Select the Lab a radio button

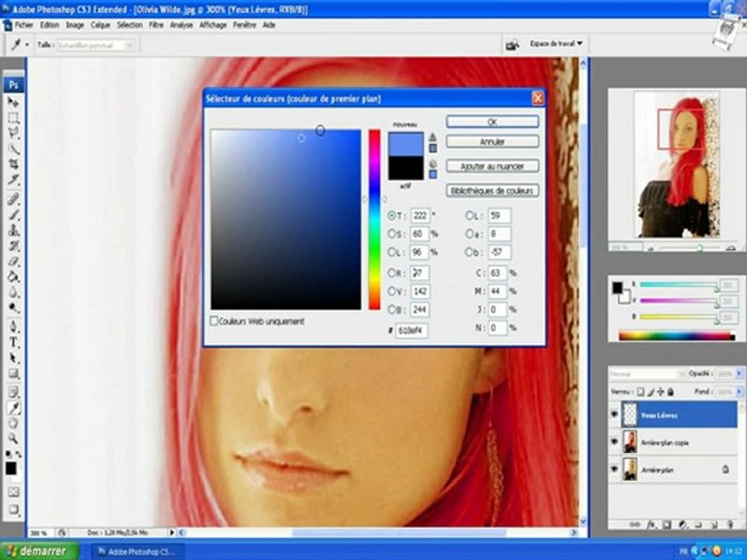coord(469,234)
